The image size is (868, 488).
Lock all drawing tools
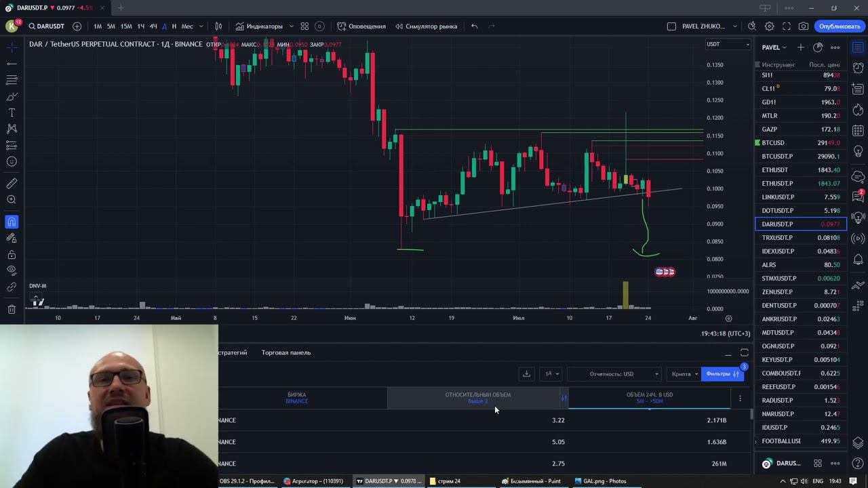[12, 255]
